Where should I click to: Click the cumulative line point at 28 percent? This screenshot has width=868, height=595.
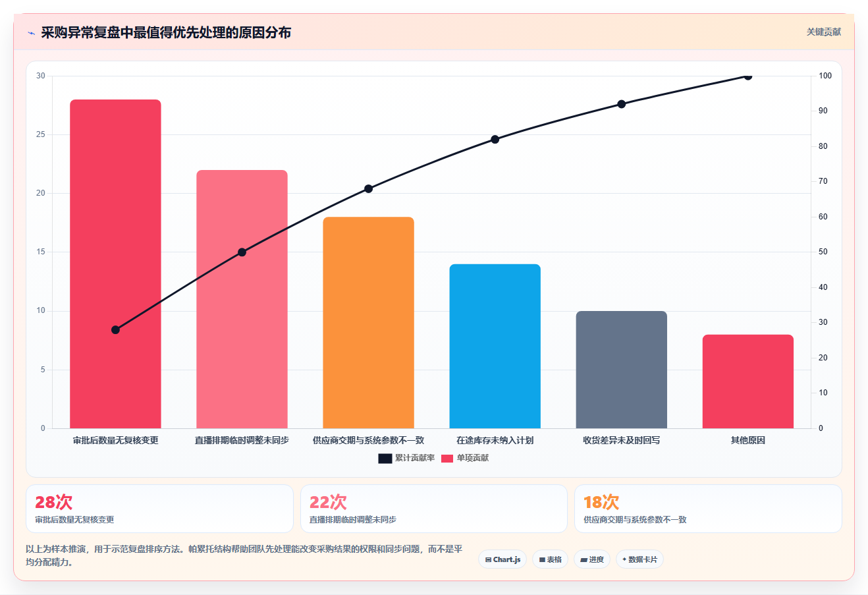pyautogui.click(x=115, y=329)
